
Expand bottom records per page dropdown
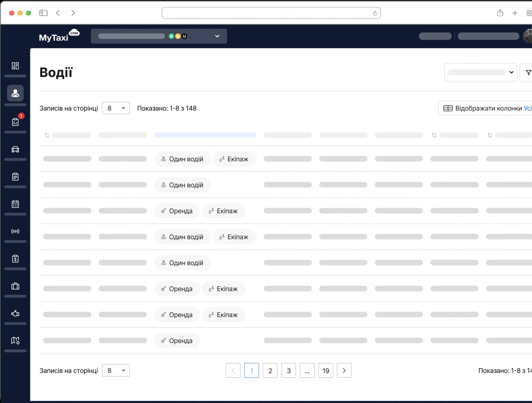pos(116,370)
